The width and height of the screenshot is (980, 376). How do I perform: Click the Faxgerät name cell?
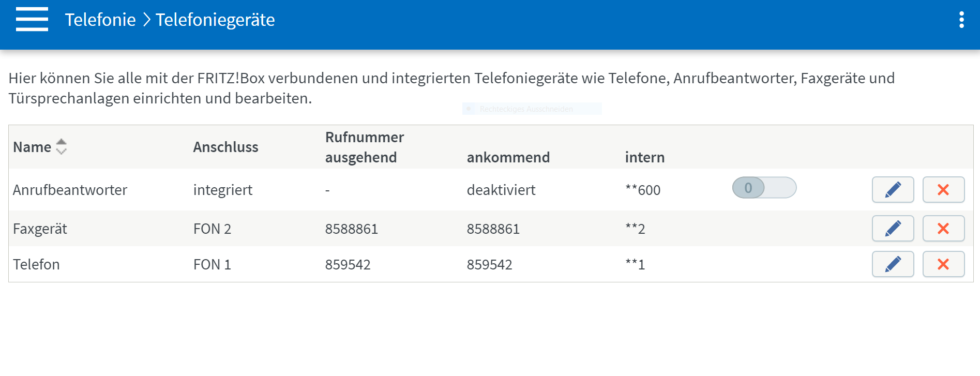40,229
